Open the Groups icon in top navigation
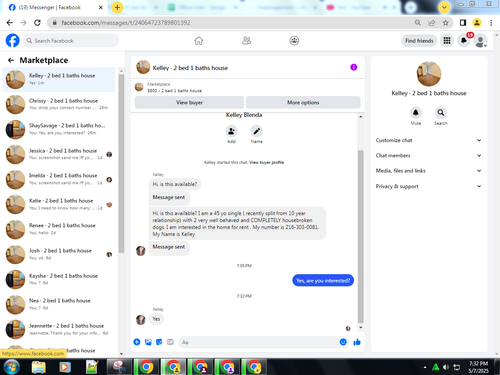The image size is (500, 375). [294, 41]
